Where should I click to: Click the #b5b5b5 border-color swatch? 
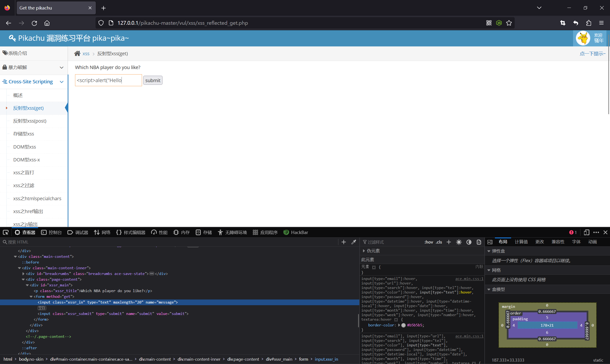[403, 325]
